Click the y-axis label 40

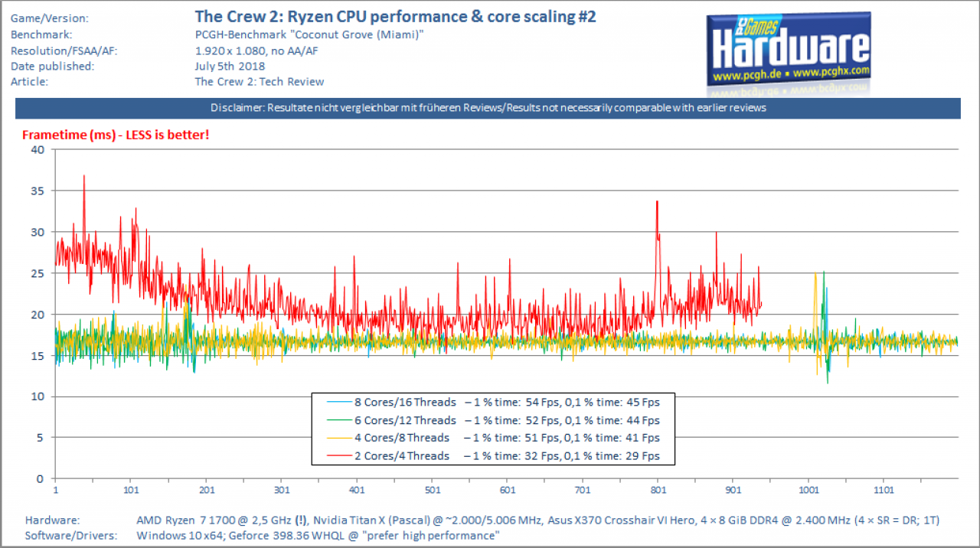click(38, 149)
